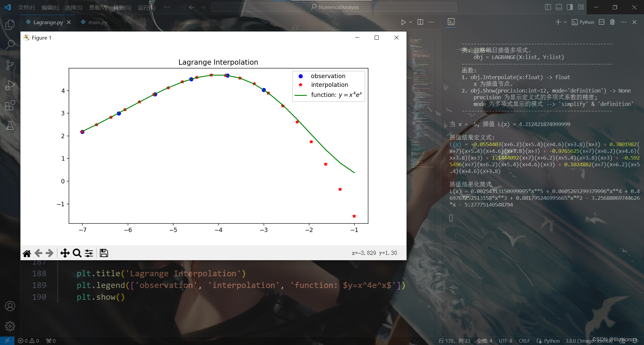Split the terminal panel

[602, 22]
